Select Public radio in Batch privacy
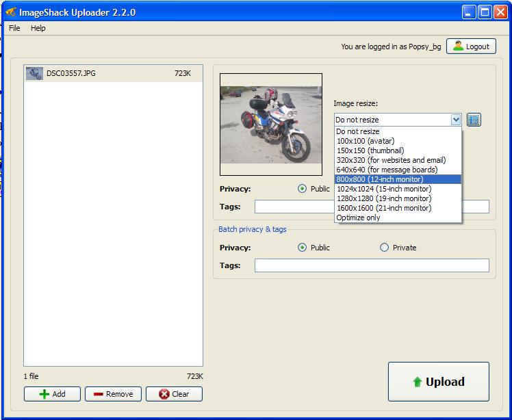Viewport: 512px width, 420px height. [x=302, y=248]
